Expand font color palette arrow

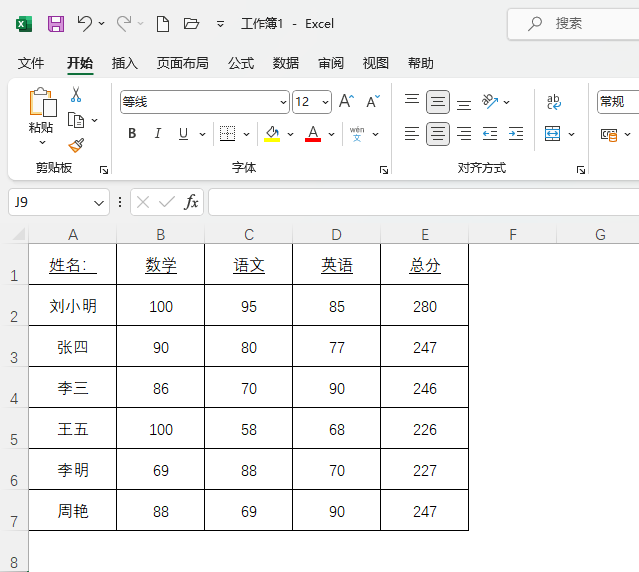pyautogui.click(x=332, y=134)
